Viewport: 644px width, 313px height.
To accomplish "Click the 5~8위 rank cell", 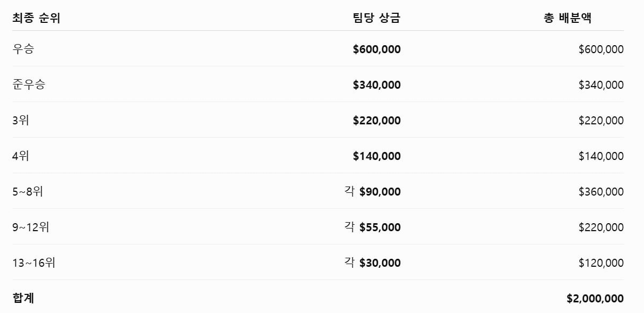I will (28, 192).
